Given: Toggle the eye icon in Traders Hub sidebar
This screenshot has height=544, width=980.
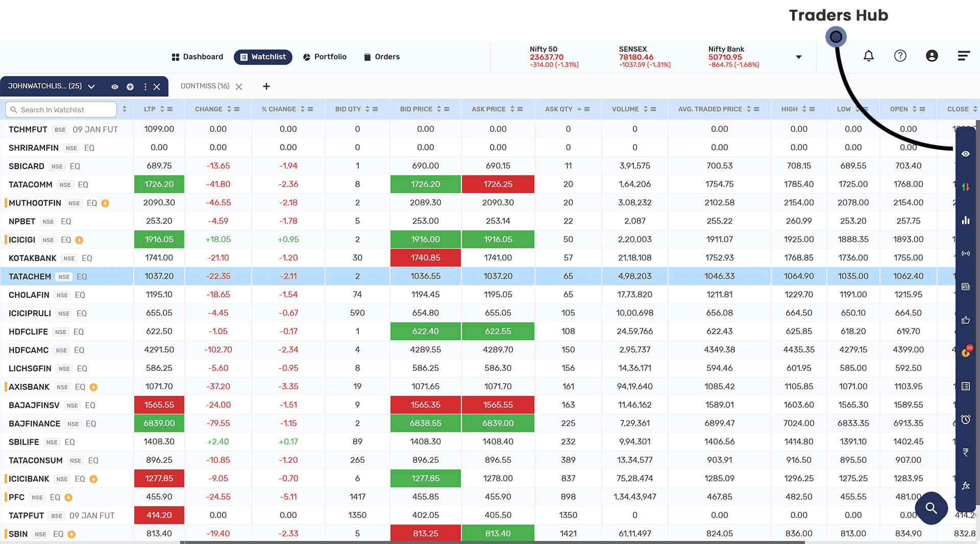Looking at the screenshot, I should 965,154.
